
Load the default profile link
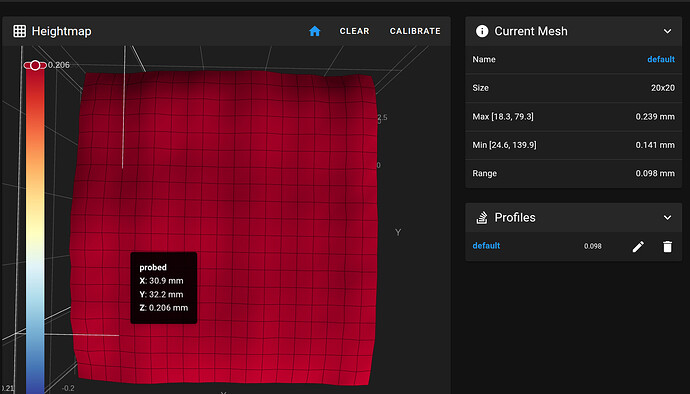(x=486, y=246)
